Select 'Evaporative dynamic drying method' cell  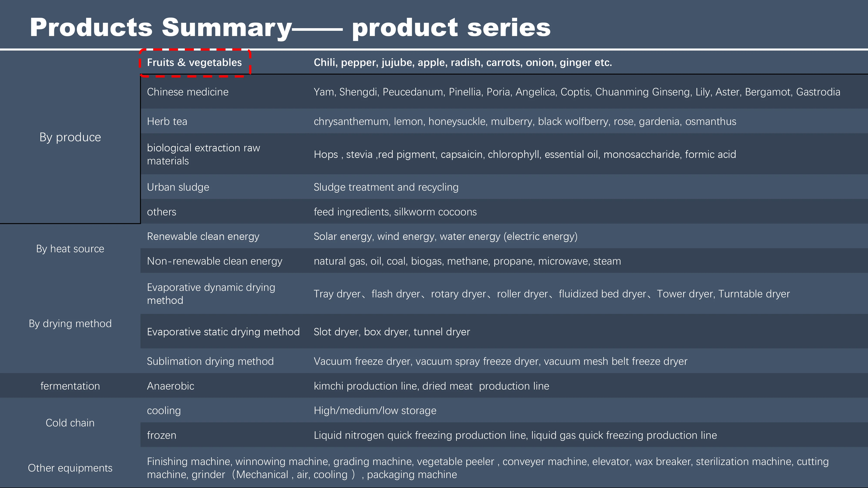pyautogui.click(x=211, y=294)
